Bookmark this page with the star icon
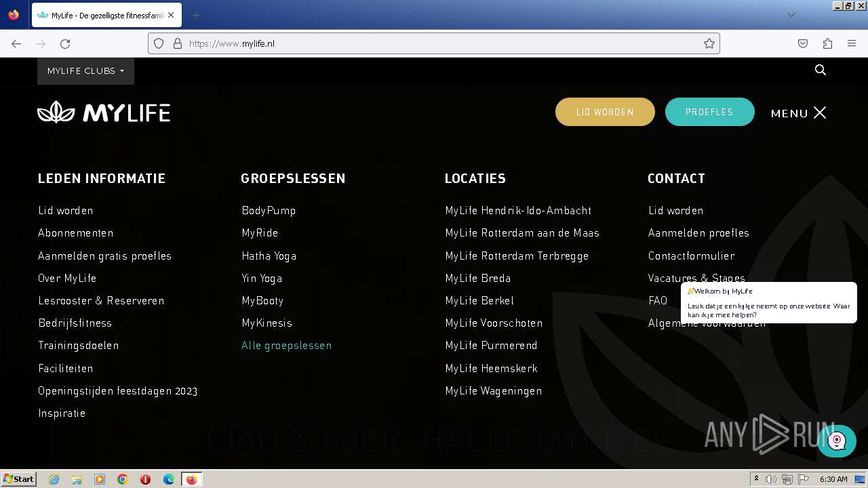The height and width of the screenshot is (488, 868). coord(709,43)
